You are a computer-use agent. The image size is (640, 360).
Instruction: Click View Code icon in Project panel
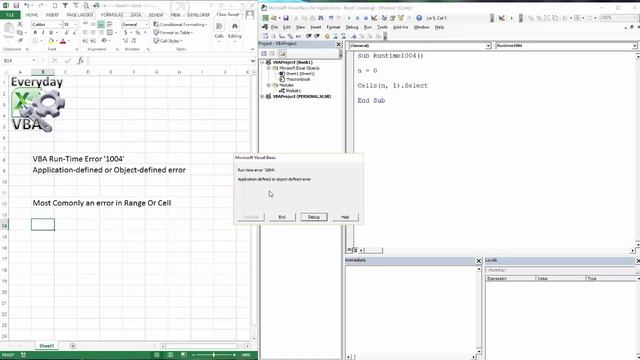tap(264, 53)
